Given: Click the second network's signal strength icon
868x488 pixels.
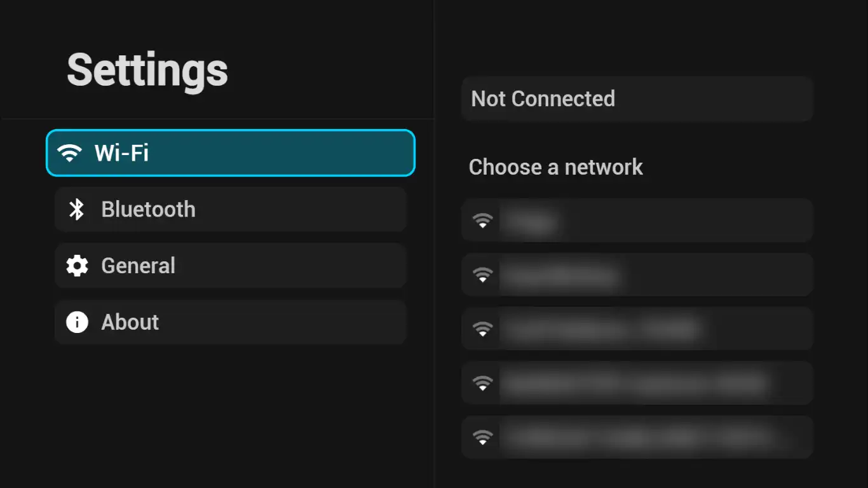Looking at the screenshot, I should [x=483, y=275].
